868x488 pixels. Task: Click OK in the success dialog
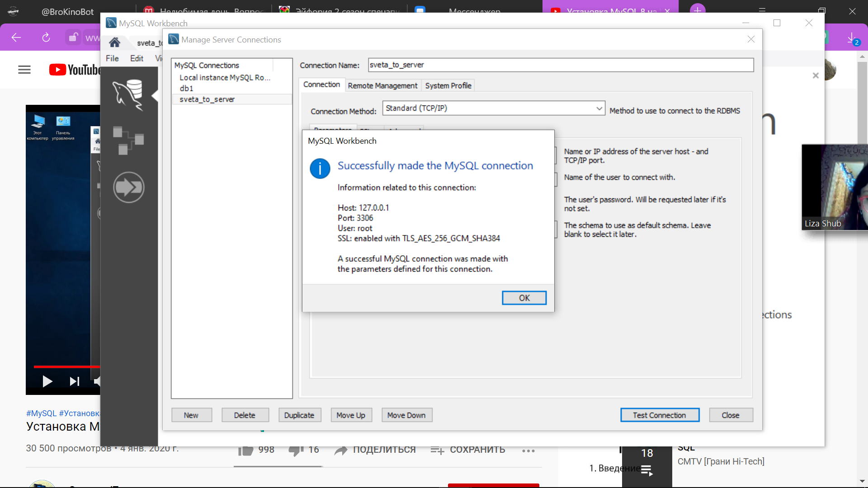coord(524,298)
